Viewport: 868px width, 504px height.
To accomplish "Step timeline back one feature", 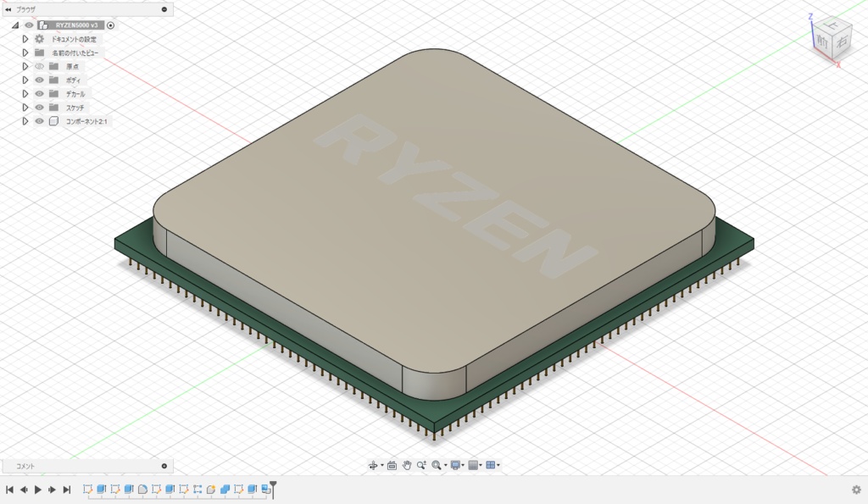I will (x=24, y=490).
